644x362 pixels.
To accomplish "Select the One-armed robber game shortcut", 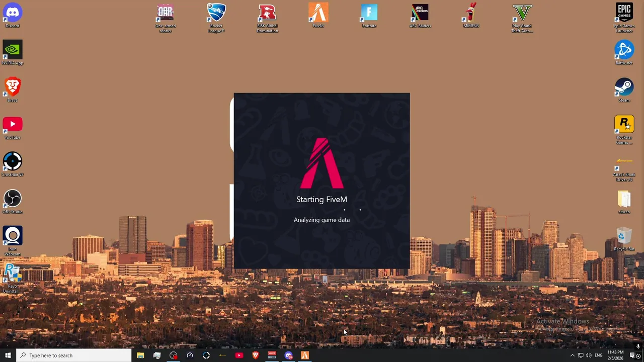I will [166, 18].
